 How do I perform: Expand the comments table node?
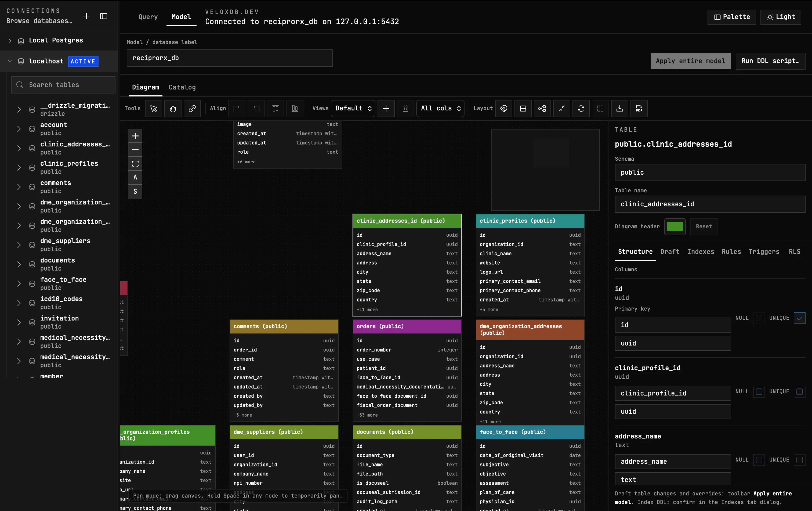(x=19, y=187)
